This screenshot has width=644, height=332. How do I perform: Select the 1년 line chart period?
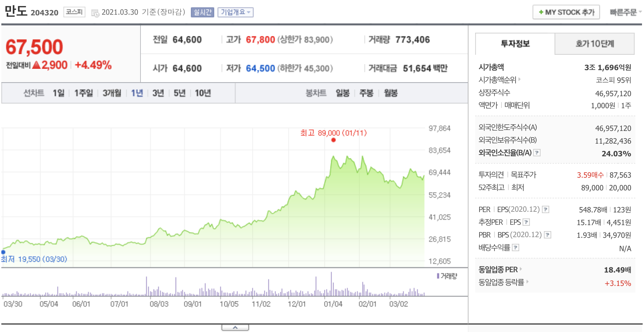(x=137, y=93)
